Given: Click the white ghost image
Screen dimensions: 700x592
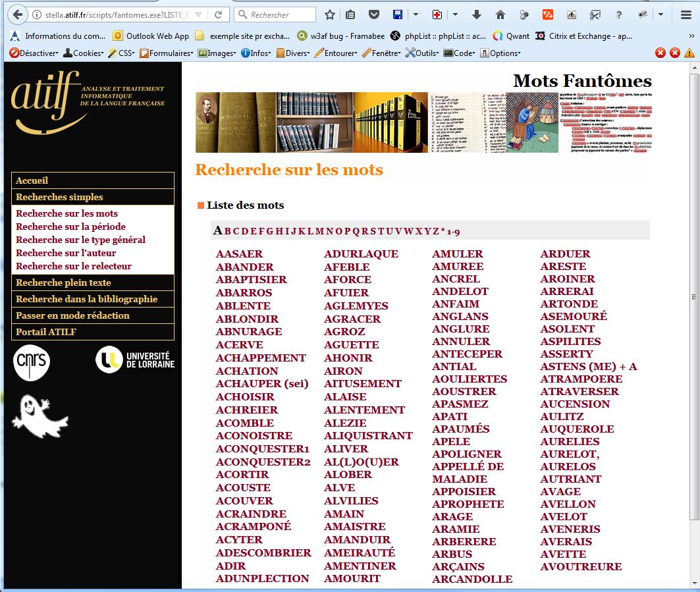Looking at the screenshot, I should 40,416.
